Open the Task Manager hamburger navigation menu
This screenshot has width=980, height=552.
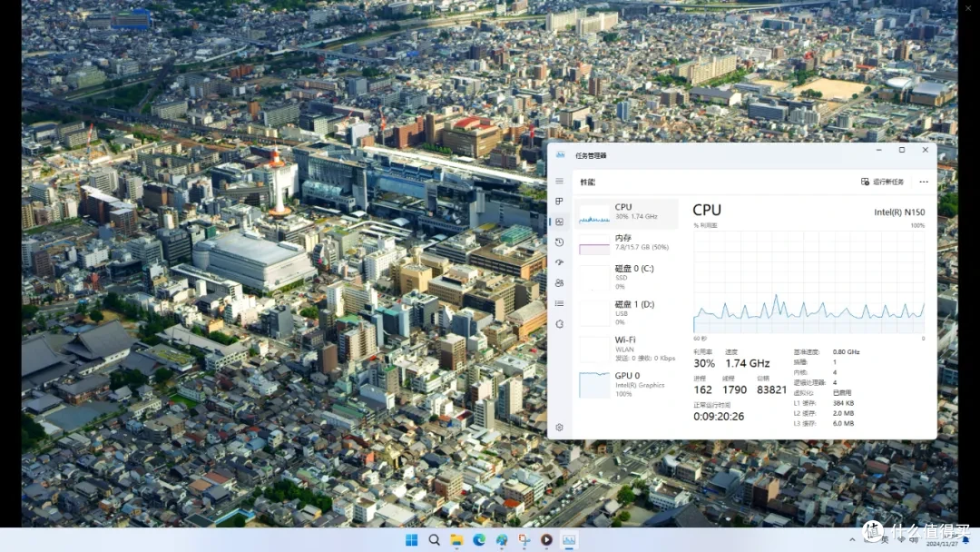pos(559,182)
